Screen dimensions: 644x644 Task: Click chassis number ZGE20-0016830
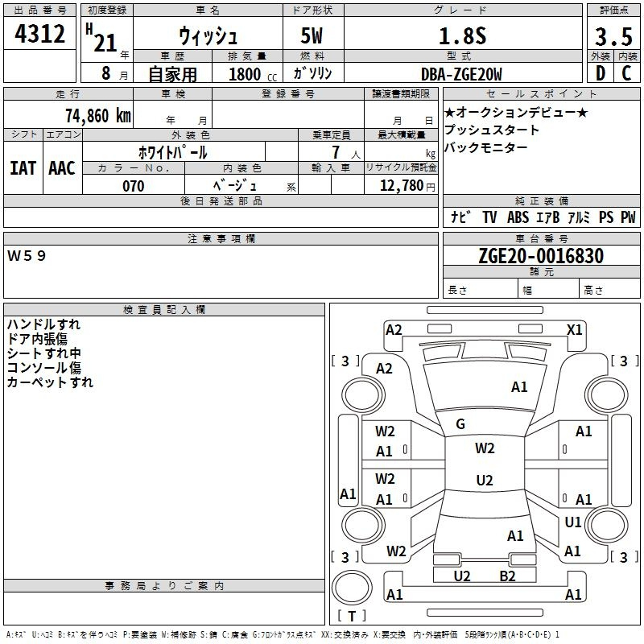540,256
